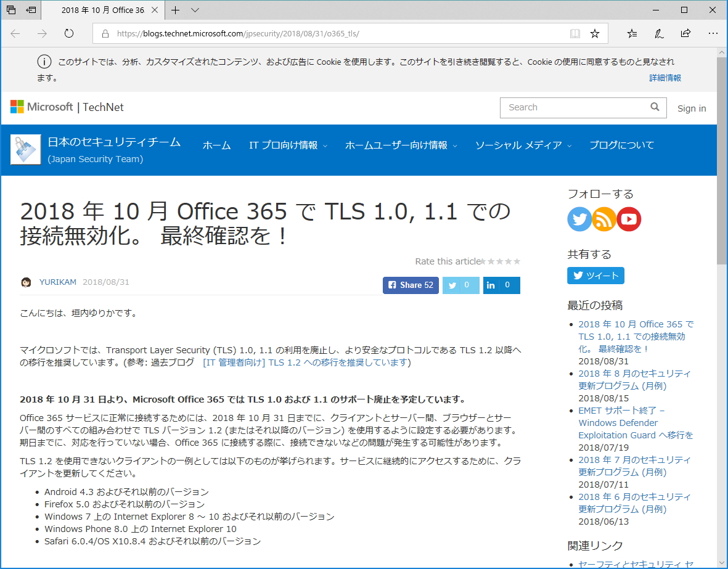728x569 pixels.
Task: Open TLS 1.2 への移行を推奨しています link
Action: pos(306,362)
